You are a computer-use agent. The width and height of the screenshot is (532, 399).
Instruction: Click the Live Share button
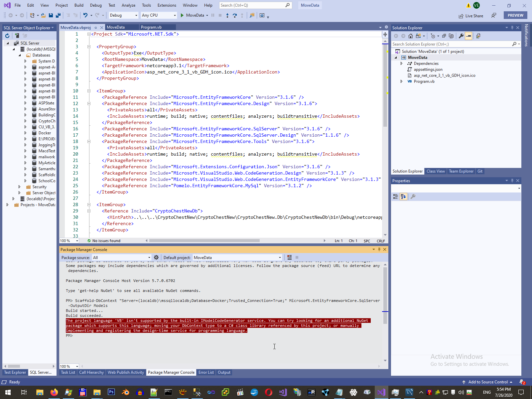471,16
